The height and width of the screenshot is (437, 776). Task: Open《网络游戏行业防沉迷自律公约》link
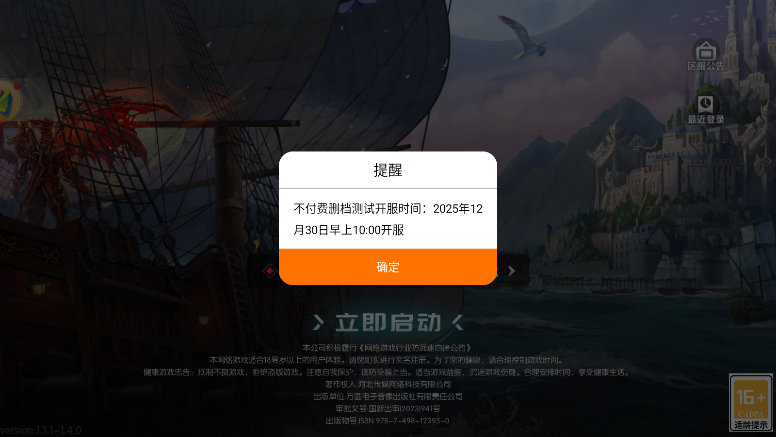coord(414,348)
